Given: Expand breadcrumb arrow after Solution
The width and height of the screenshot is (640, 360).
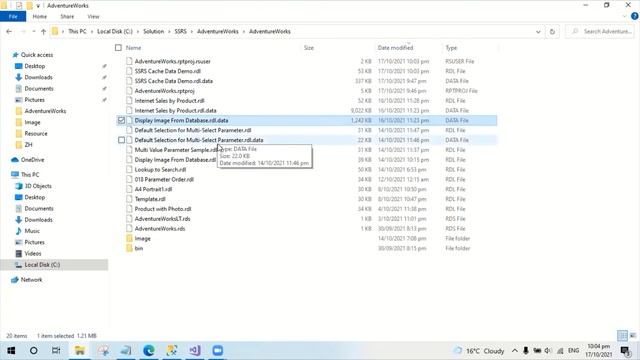Looking at the screenshot, I should (169, 31).
